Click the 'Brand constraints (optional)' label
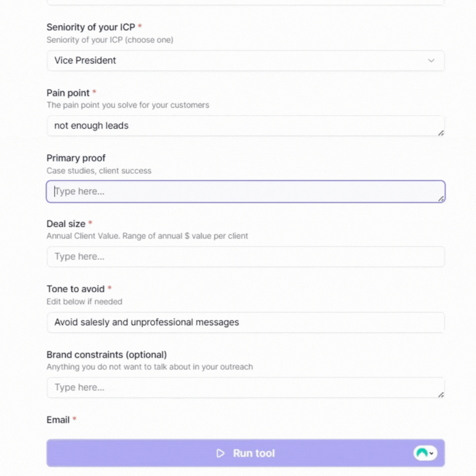Screen dimensions: 476x476 click(x=107, y=354)
